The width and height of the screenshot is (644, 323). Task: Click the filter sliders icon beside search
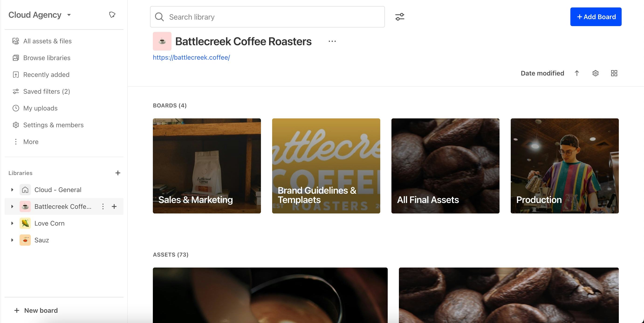(400, 17)
